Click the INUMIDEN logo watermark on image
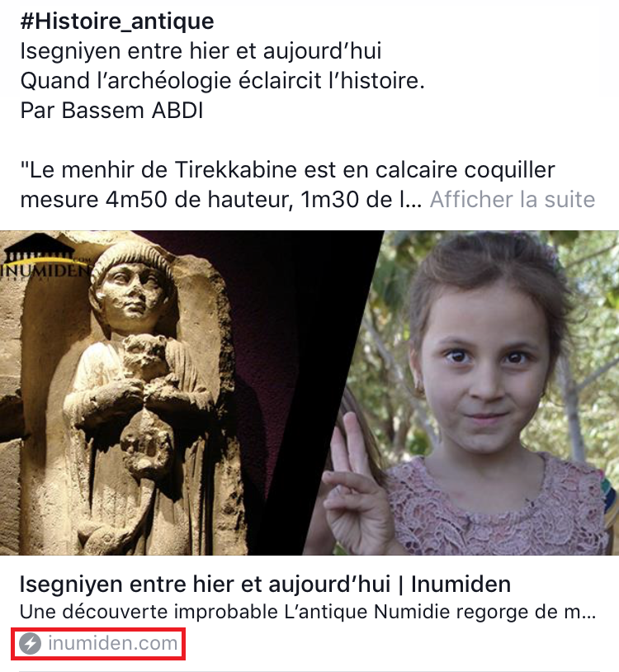 45,271
